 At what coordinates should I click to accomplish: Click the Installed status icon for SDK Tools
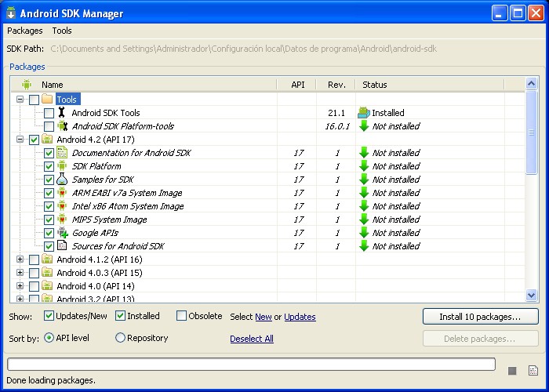364,112
